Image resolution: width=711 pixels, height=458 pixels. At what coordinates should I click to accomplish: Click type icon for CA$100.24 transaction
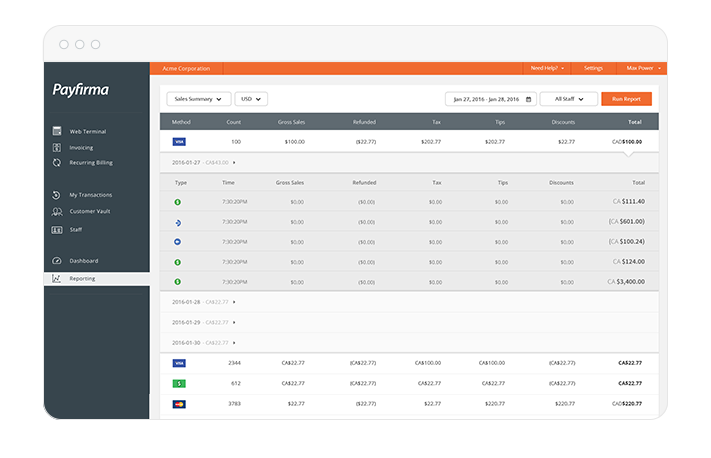point(178,242)
